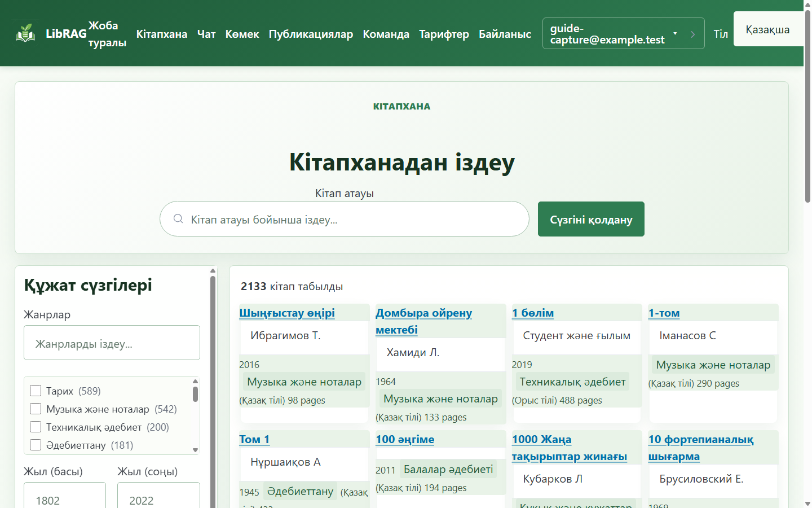Open the book Домбыра ойрену мектебі

(424, 321)
